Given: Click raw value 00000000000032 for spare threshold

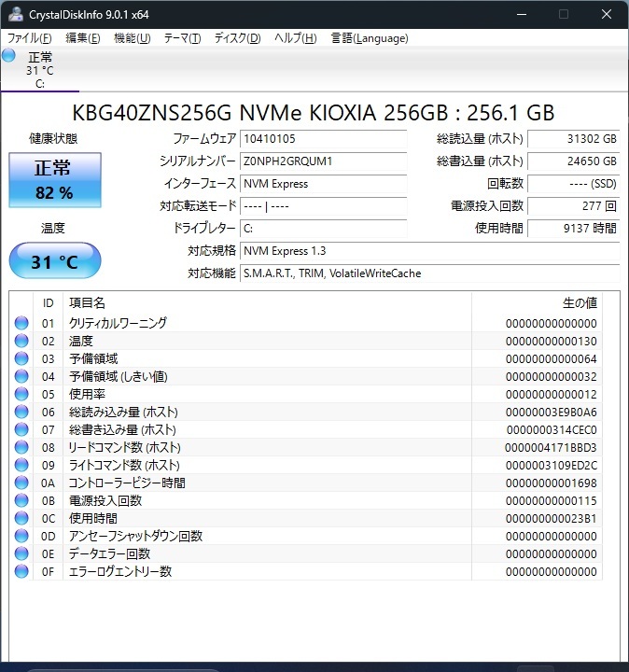Looking at the screenshot, I should click(551, 377).
